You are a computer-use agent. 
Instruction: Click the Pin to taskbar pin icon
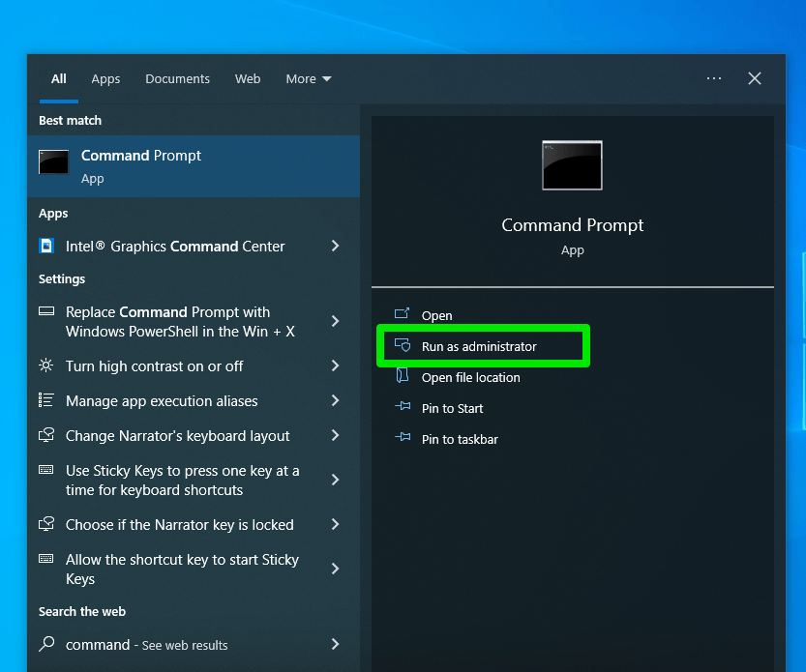[x=403, y=439]
